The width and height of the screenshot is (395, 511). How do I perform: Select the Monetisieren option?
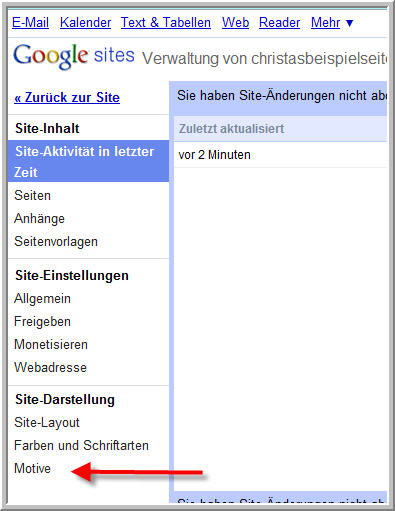point(51,345)
